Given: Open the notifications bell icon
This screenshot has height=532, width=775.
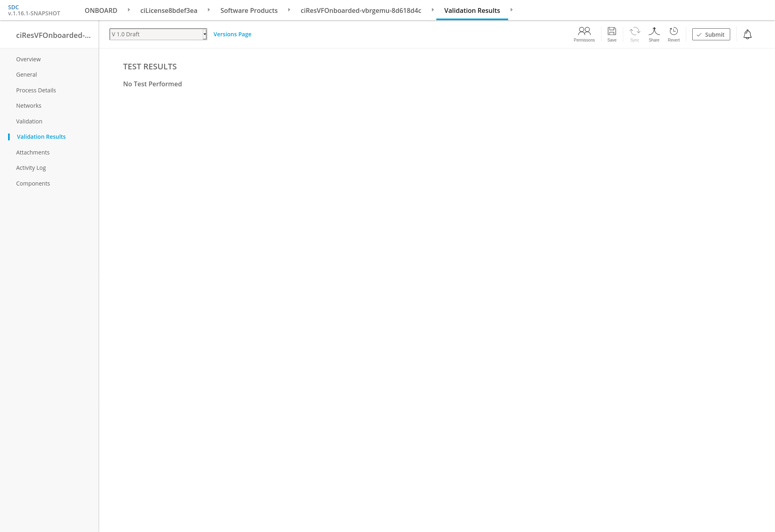Looking at the screenshot, I should point(747,35).
